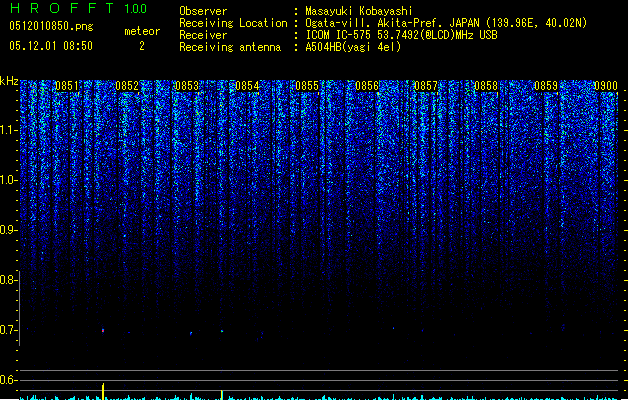Click the kHz axis unit label

9,81
